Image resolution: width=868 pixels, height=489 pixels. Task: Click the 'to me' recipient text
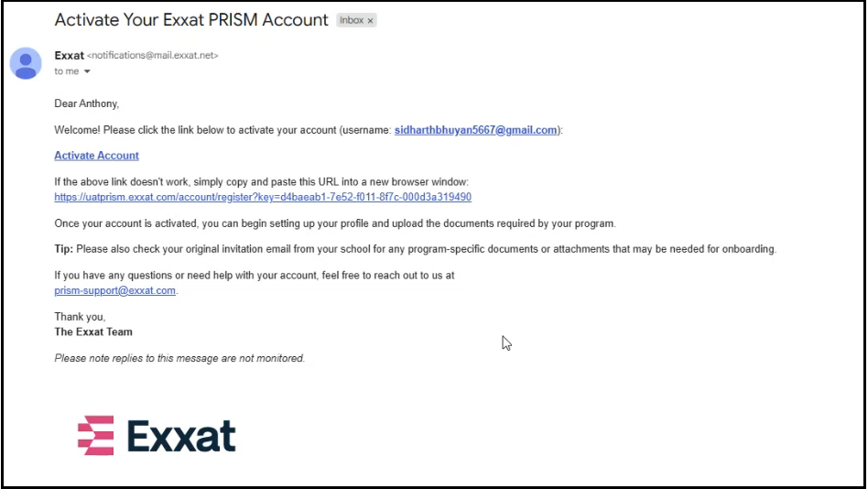67,71
